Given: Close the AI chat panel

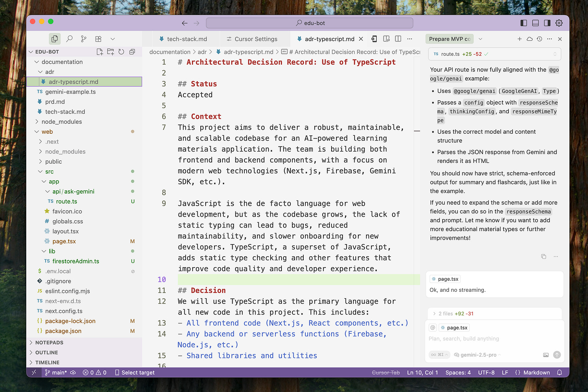Looking at the screenshot, I should (560, 39).
